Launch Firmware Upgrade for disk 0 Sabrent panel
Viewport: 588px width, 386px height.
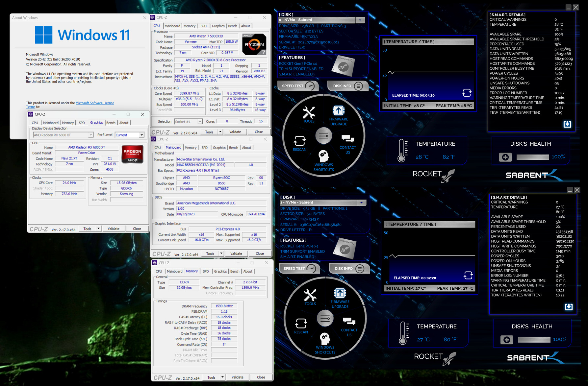[339, 116]
